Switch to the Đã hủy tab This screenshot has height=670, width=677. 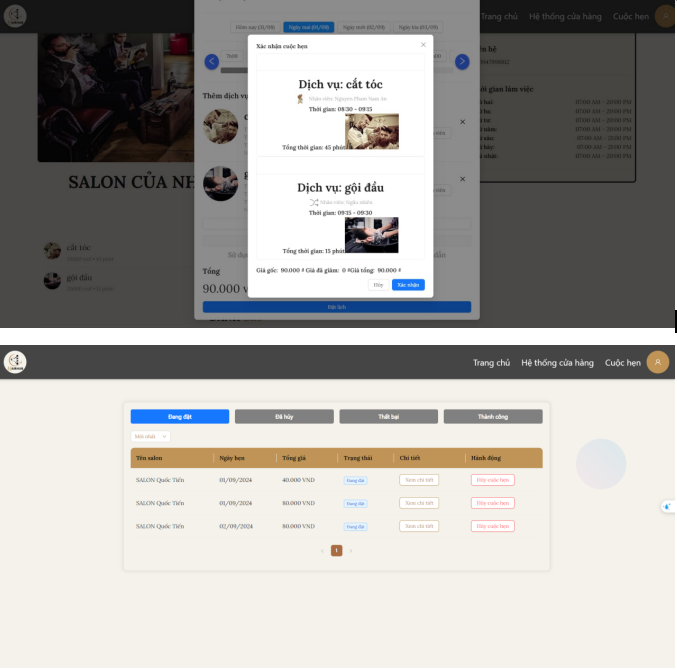point(284,417)
